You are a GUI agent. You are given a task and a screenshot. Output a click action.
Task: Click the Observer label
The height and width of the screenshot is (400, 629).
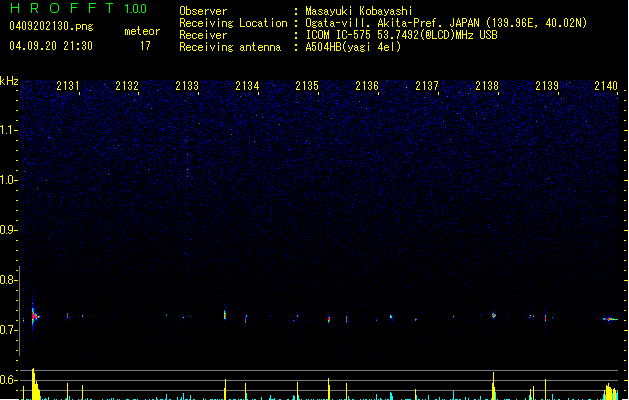pos(203,11)
